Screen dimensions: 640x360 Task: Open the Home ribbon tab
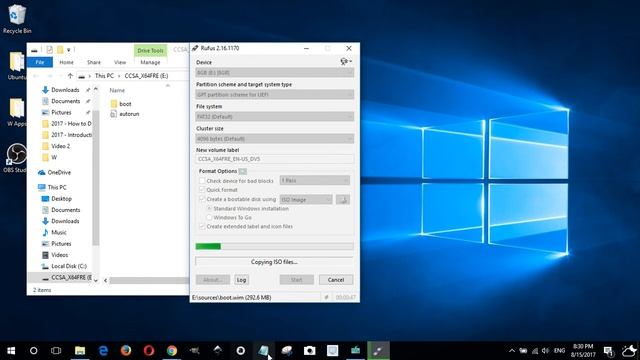point(66,62)
